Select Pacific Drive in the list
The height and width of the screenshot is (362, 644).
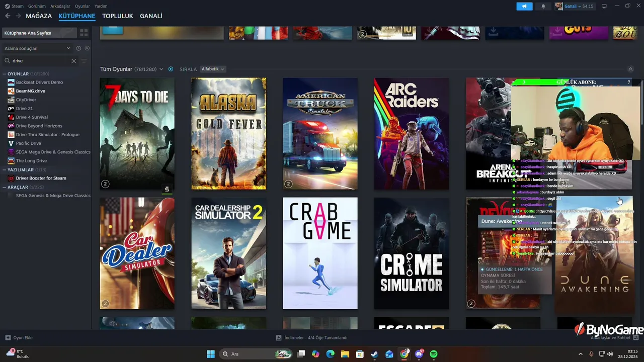click(28, 143)
